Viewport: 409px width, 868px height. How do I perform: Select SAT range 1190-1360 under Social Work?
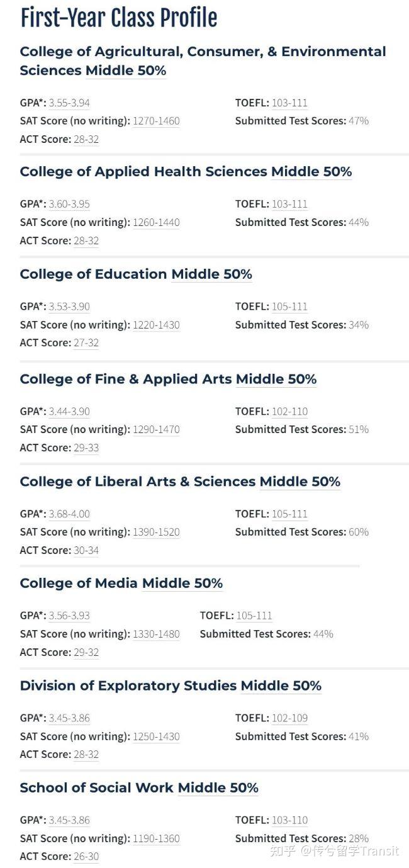click(156, 838)
